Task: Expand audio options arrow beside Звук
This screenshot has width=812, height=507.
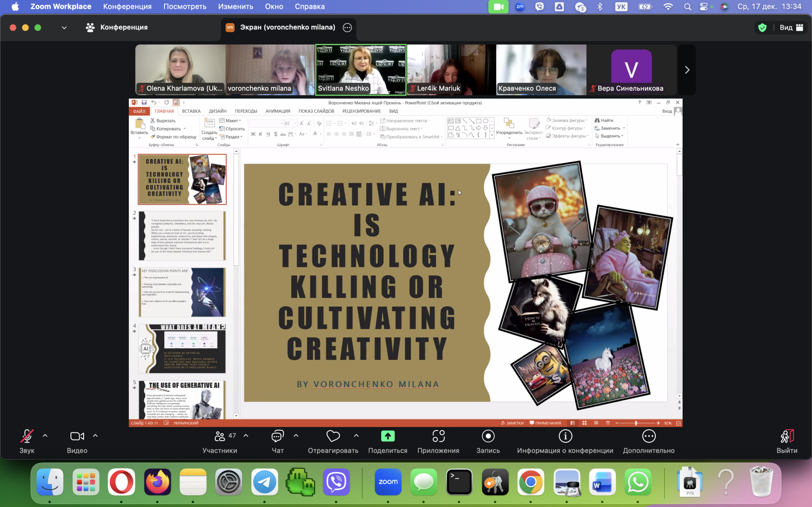Action: coord(45,436)
